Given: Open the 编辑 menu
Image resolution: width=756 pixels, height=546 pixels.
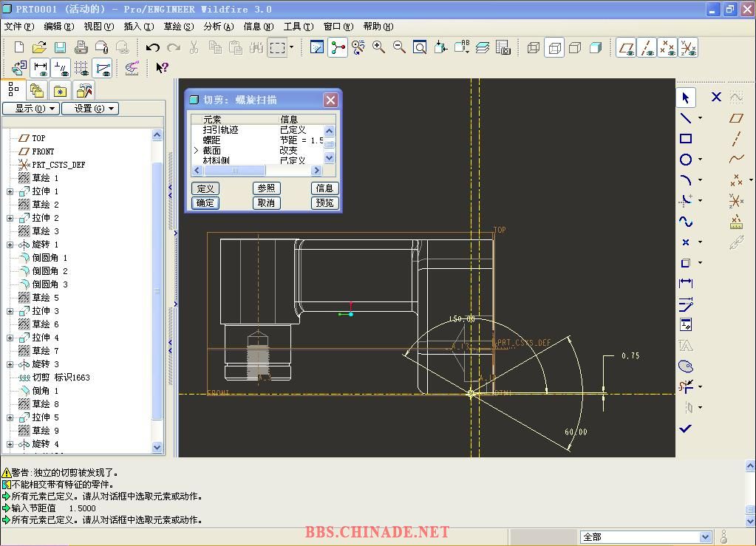Looking at the screenshot, I should click(x=59, y=27).
